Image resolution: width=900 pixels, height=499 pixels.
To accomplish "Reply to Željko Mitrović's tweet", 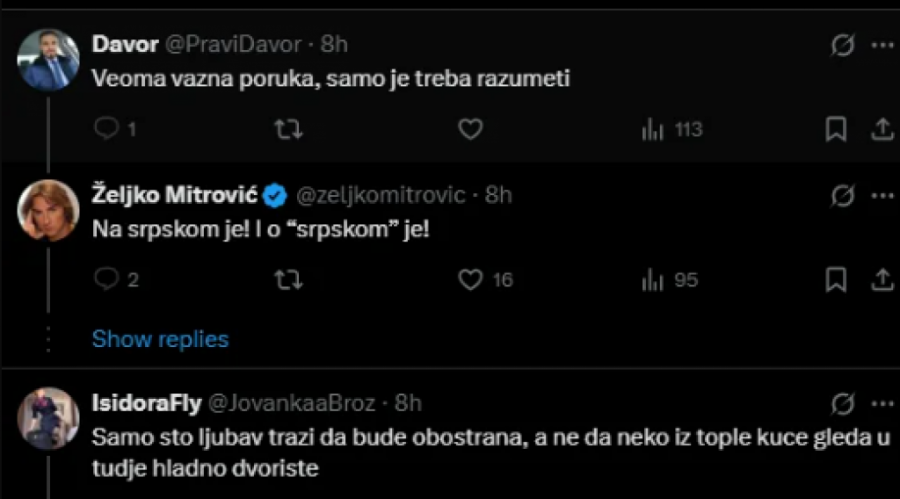I will coord(107,280).
